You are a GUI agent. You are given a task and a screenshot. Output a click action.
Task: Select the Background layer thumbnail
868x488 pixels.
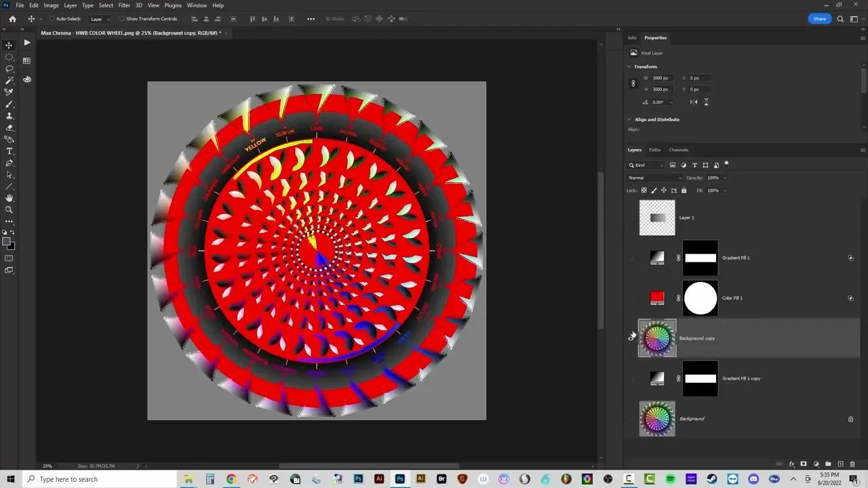(657, 418)
